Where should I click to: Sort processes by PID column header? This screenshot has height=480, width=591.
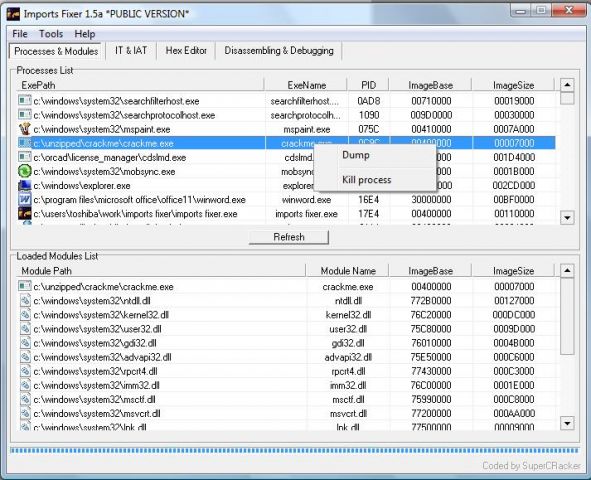click(368, 85)
